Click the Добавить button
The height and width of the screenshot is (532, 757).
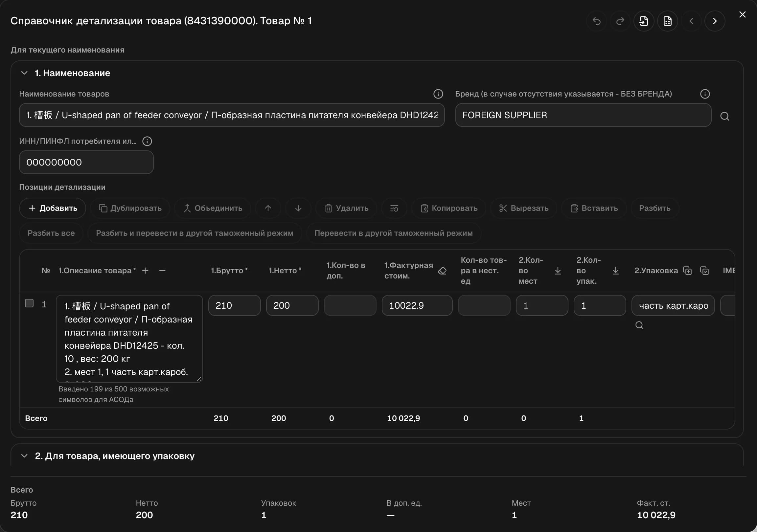click(x=53, y=208)
